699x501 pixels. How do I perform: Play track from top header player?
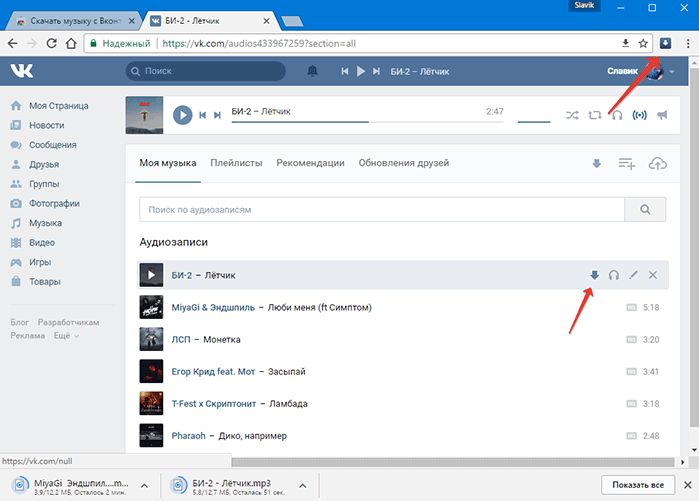pyautogui.click(x=361, y=71)
